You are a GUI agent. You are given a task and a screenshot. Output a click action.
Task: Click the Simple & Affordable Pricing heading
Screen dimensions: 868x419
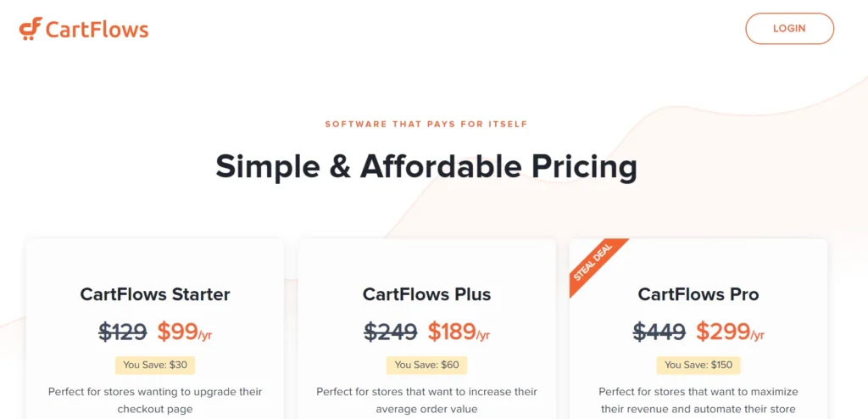[x=426, y=166]
